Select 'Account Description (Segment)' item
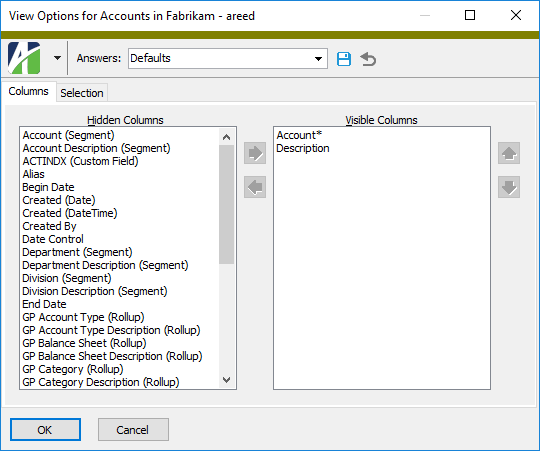Viewport: 540px width, 451px height. pos(96,148)
